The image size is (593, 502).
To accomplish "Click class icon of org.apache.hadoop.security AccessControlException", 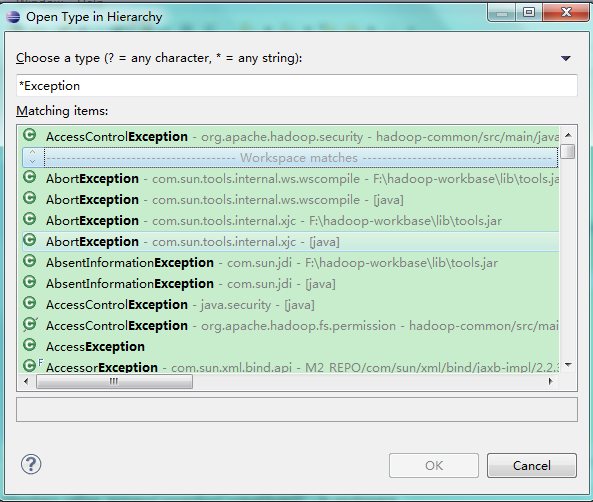I will (29, 135).
